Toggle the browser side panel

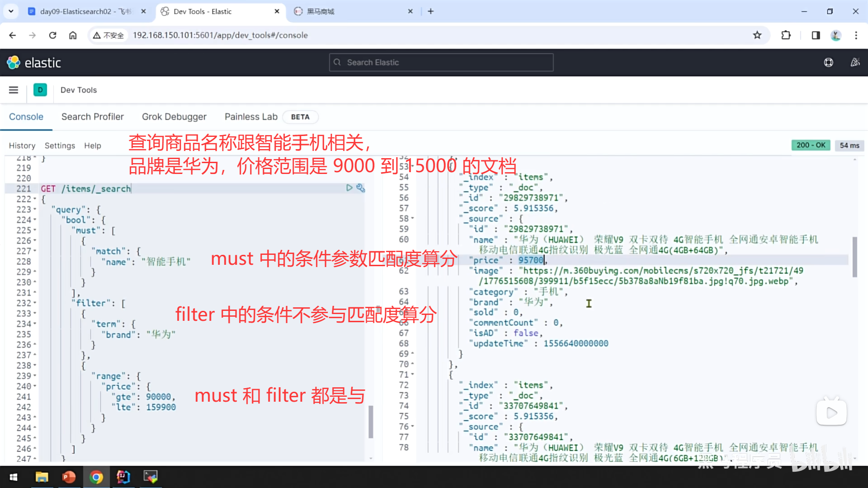pos(816,35)
